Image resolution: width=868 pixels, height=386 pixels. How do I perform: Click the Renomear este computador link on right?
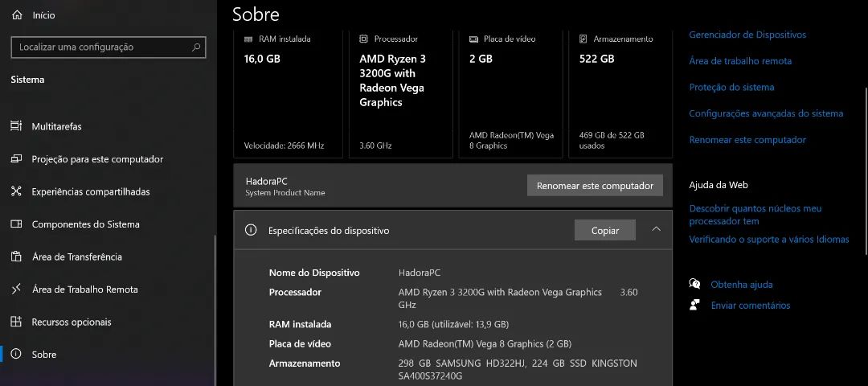tap(747, 140)
